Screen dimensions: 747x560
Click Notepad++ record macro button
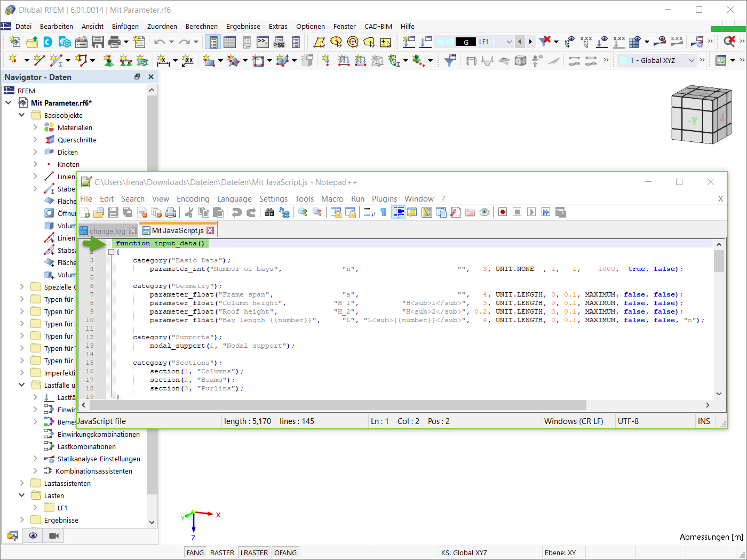(x=503, y=212)
